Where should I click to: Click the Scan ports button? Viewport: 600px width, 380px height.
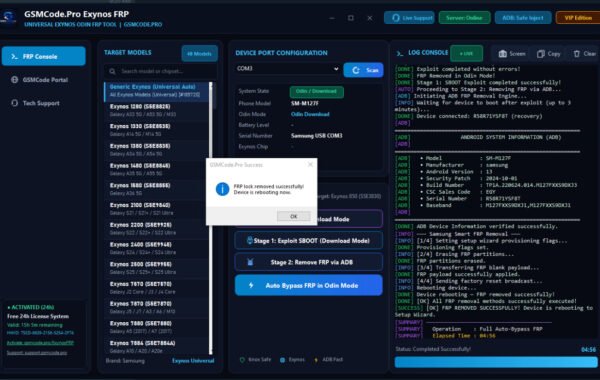tap(364, 70)
